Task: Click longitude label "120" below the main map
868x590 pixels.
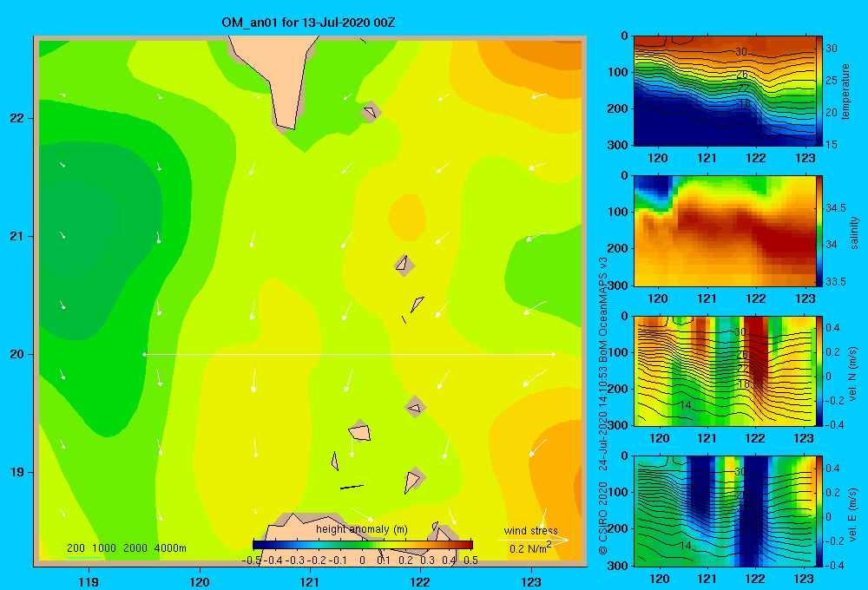Action: click(x=200, y=582)
